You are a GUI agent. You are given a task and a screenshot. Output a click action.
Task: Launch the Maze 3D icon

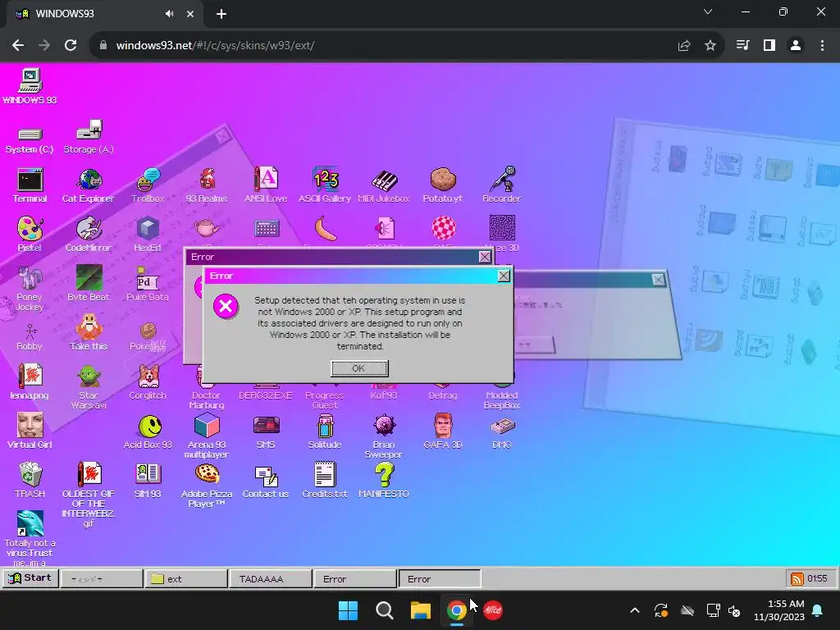point(502,228)
